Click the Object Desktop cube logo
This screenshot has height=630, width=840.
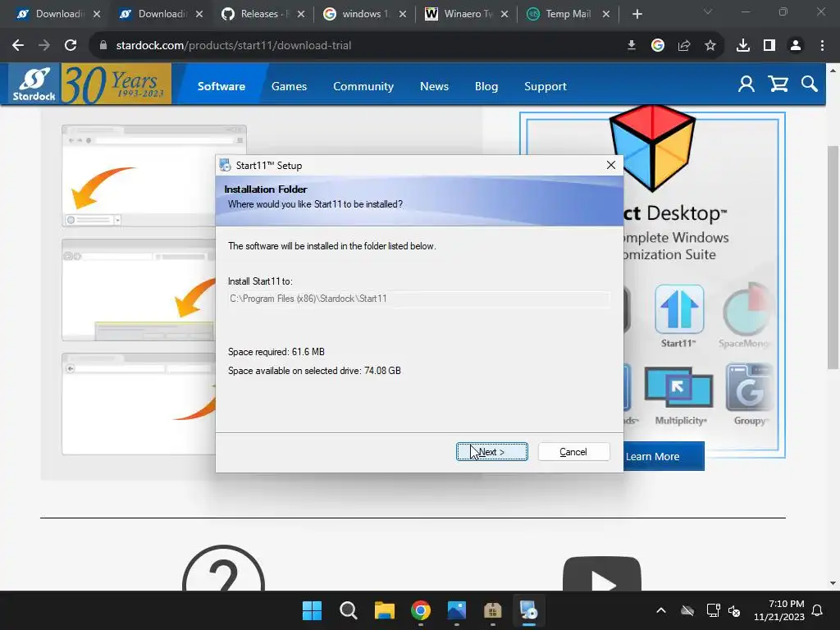pos(652,148)
